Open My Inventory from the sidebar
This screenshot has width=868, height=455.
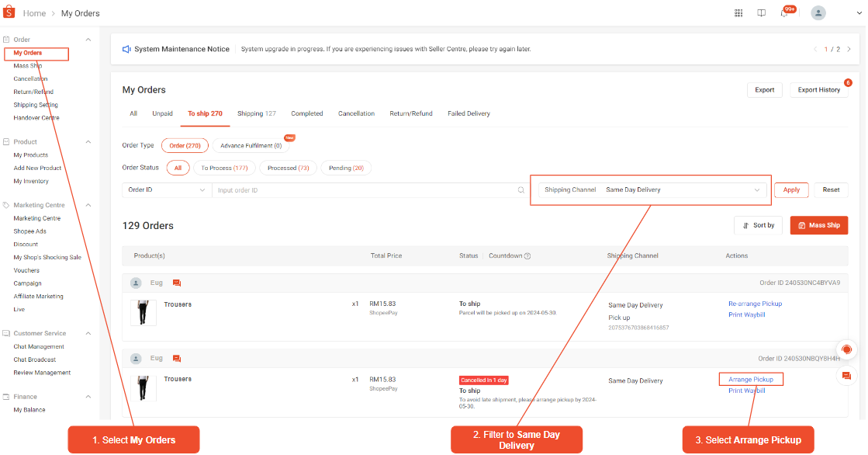coord(30,181)
